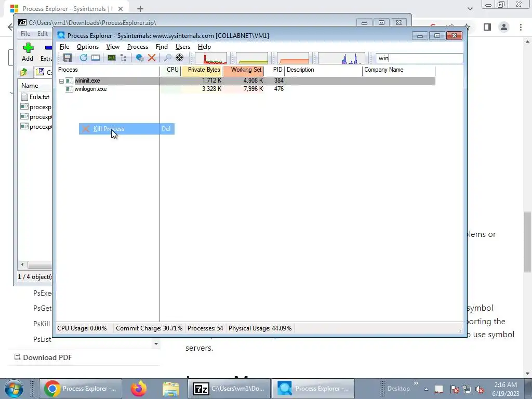Image resolution: width=532 pixels, height=399 pixels.
Task: Open the System Information graph icon
Action: tap(112, 58)
